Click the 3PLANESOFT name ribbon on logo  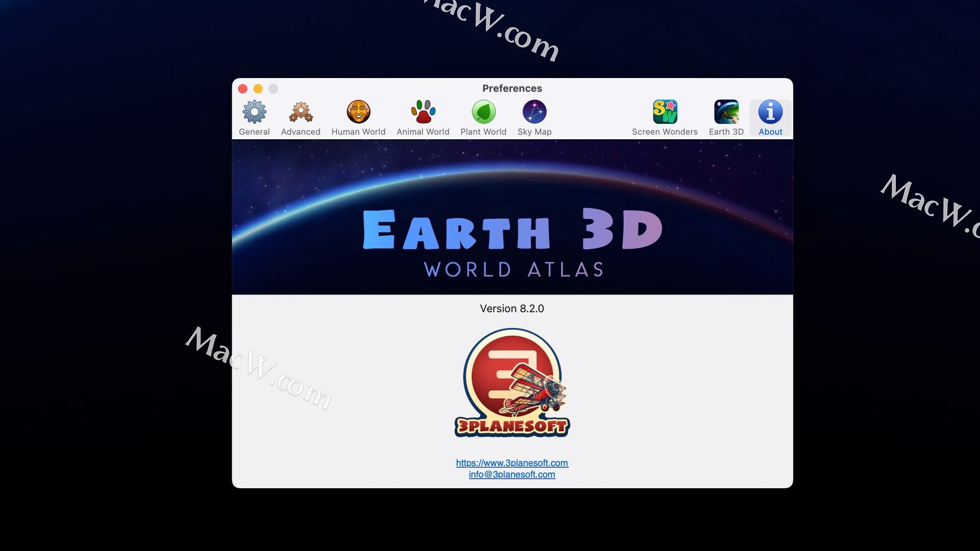coord(512,427)
